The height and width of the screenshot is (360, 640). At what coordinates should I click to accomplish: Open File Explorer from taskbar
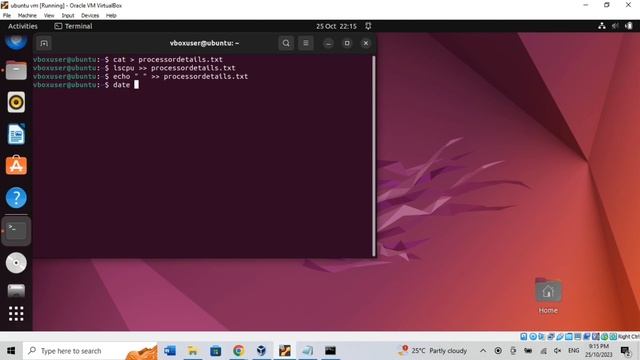click(x=193, y=351)
